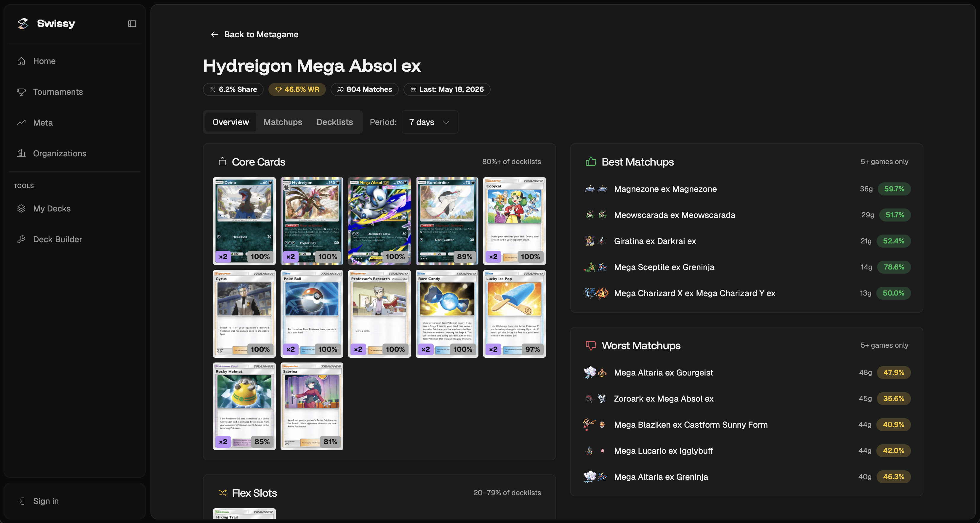
Task: Click the Worst Matchups thumbs-down icon
Action: tap(591, 345)
